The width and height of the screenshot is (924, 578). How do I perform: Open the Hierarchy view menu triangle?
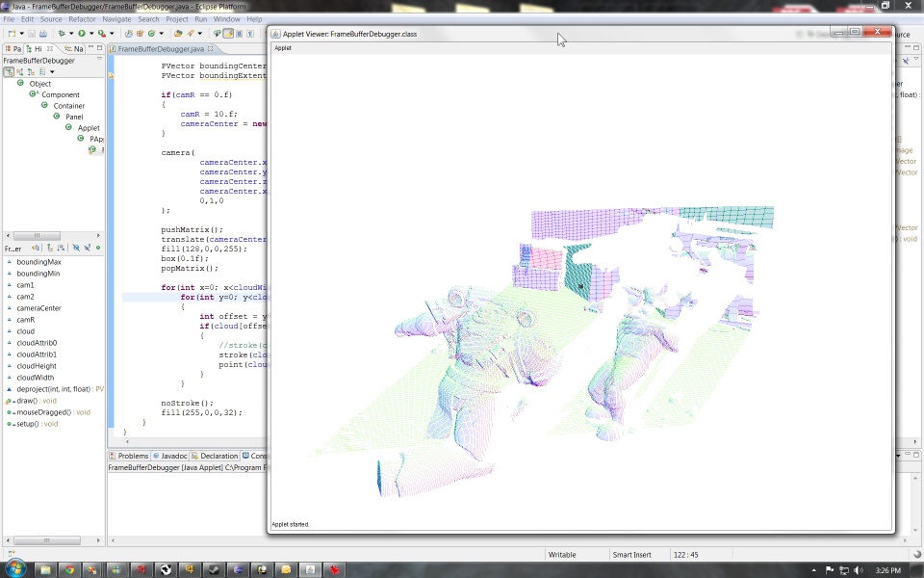[99, 59]
